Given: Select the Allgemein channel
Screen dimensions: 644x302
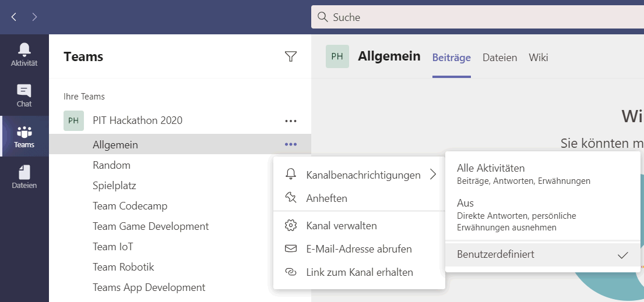Looking at the screenshot, I should [180, 144].
